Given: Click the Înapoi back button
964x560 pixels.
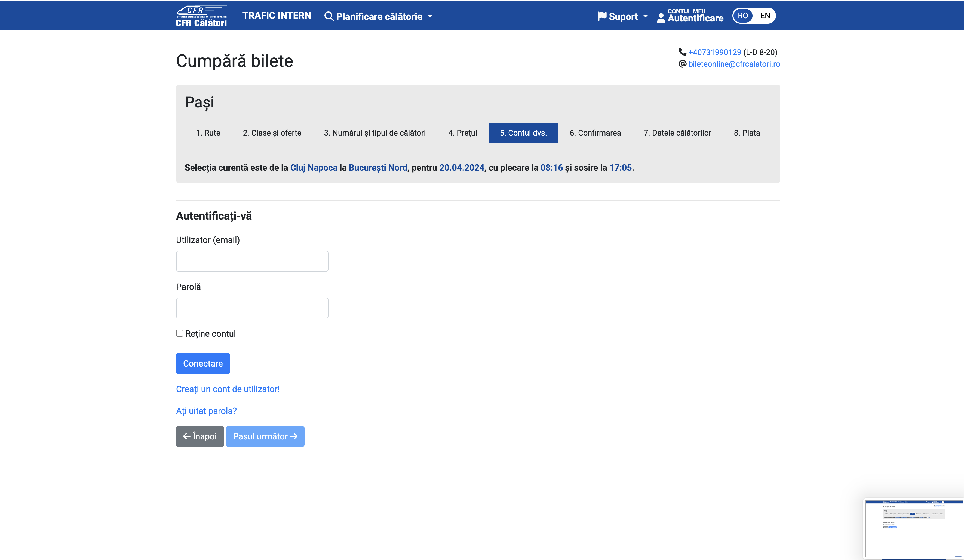Looking at the screenshot, I should pos(200,436).
